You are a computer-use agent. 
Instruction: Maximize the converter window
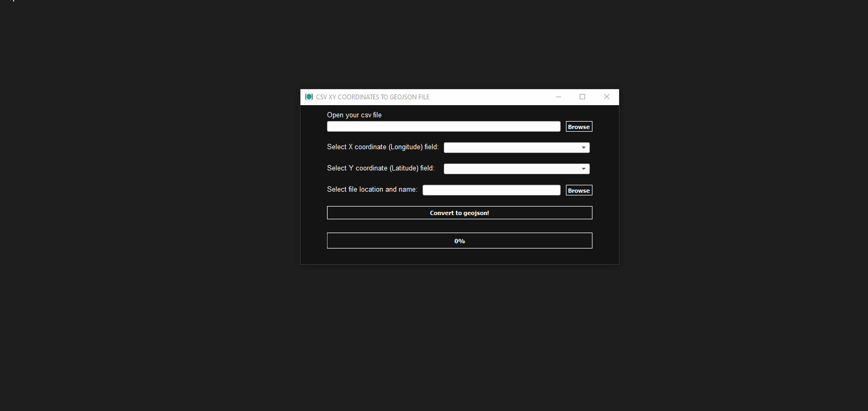click(x=582, y=97)
